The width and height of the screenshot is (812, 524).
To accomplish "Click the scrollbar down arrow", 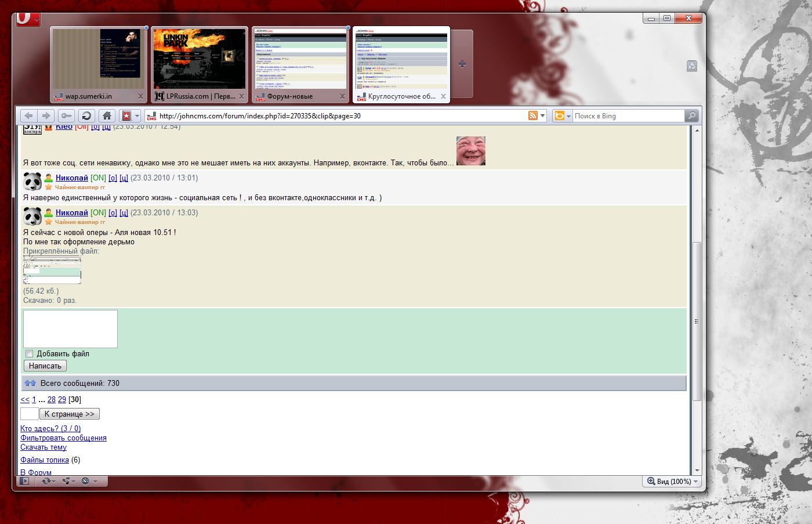I will 697,471.
